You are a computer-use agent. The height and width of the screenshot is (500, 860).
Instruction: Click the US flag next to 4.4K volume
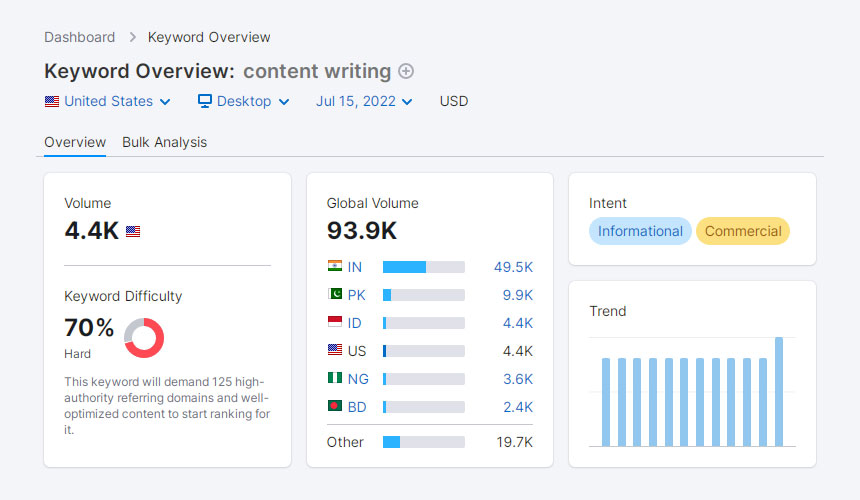[x=133, y=232]
